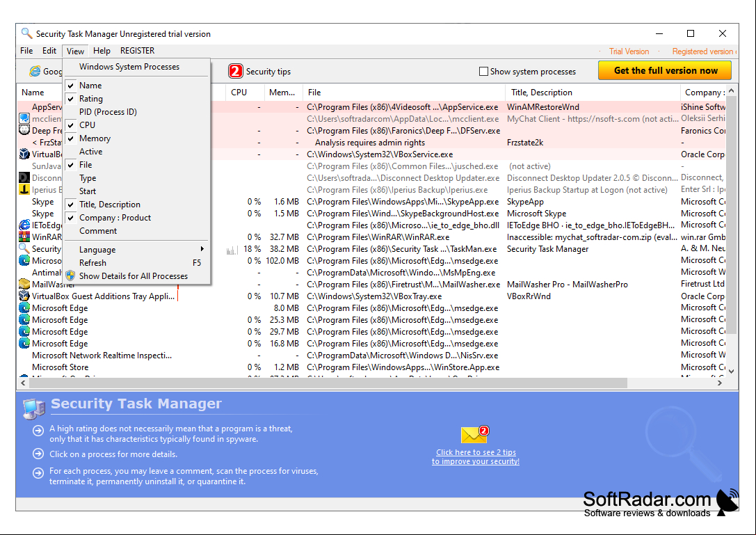Enable the Show system processes checkbox
The height and width of the screenshot is (535, 756).
pyautogui.click(x=483, y=72)
